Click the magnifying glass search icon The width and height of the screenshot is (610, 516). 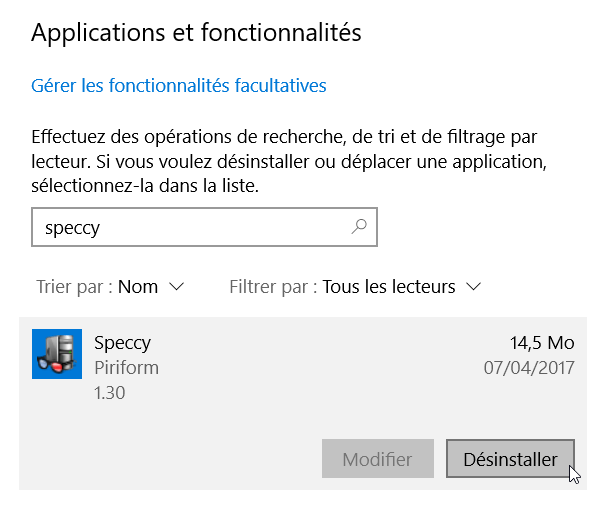[x=359, y=226]
